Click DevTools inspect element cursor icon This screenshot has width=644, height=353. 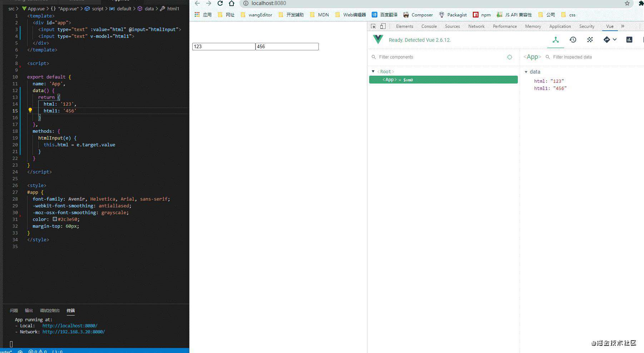373,26
